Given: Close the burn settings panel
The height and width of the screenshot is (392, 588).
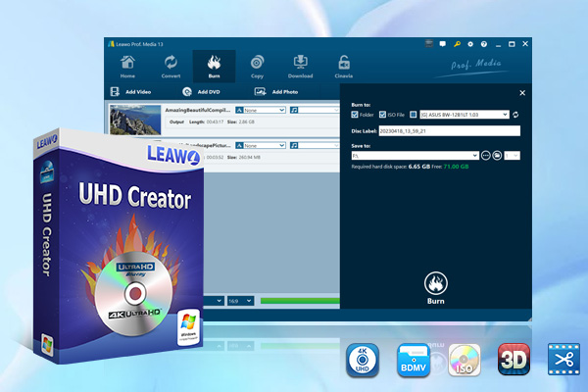Looking at the screenshot, I should (522, 93).
